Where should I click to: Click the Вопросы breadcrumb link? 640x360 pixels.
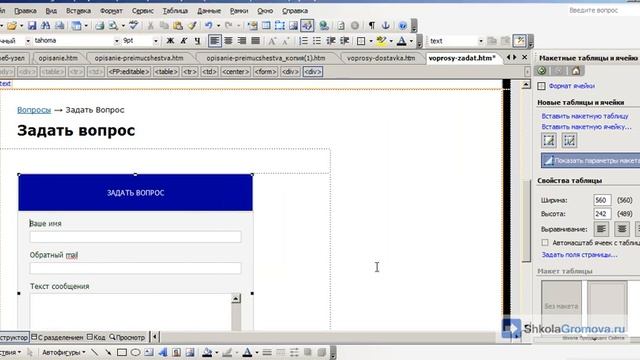pyautogui.click(x=34, y=110)
